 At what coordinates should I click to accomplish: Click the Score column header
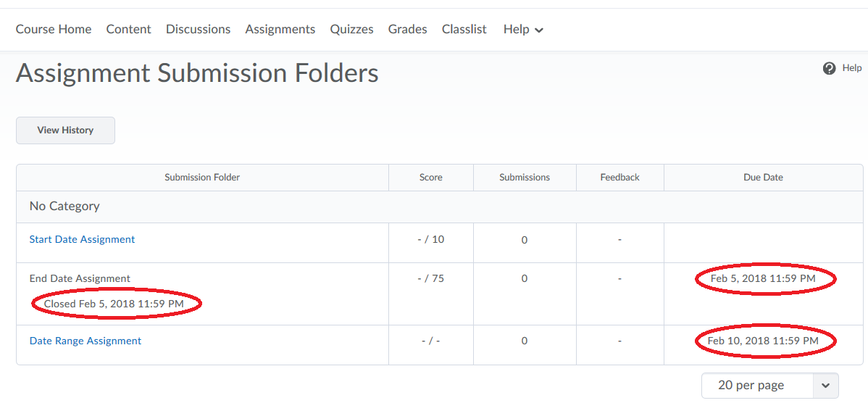pos(430,178)
